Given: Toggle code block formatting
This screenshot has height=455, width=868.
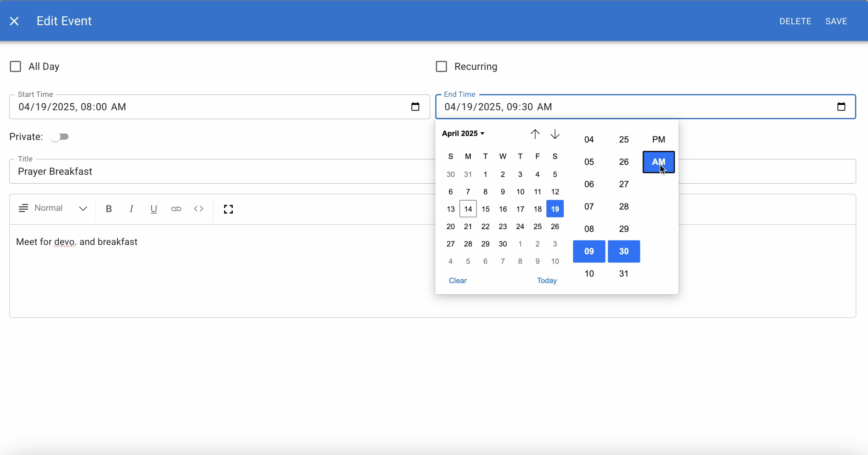Looking at the screenshot, I should point(198,209).
